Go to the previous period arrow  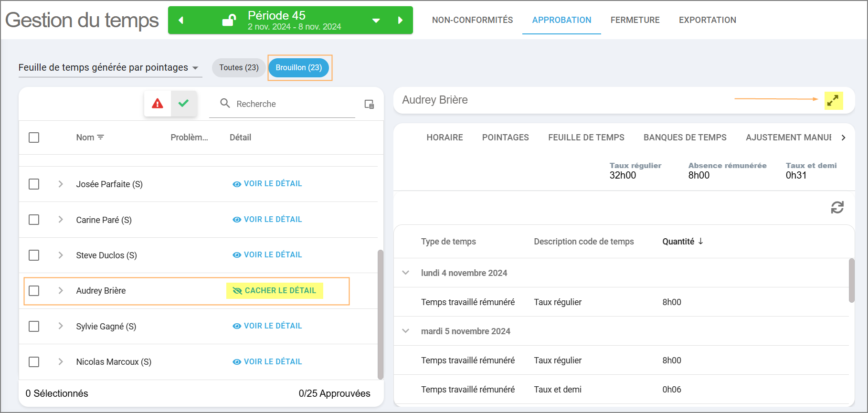(181, 20)
